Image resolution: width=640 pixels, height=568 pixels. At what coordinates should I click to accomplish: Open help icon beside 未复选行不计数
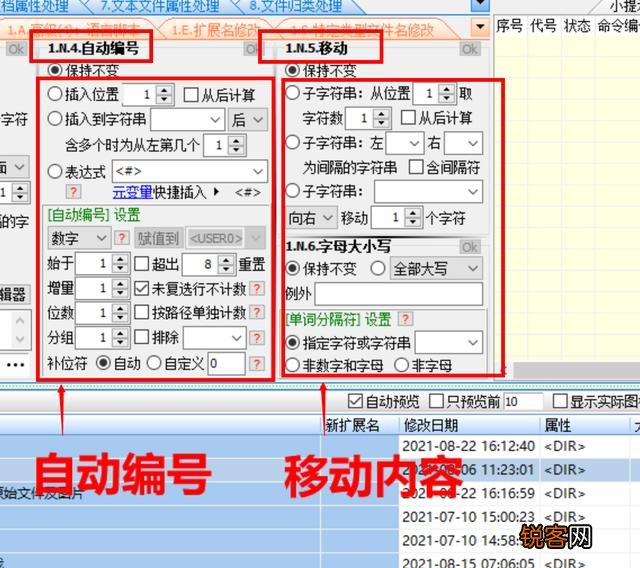tap(257, 289)
